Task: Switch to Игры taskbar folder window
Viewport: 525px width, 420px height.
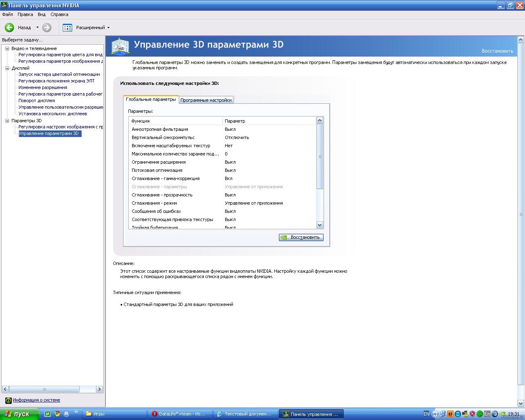Action: point(114,414)
